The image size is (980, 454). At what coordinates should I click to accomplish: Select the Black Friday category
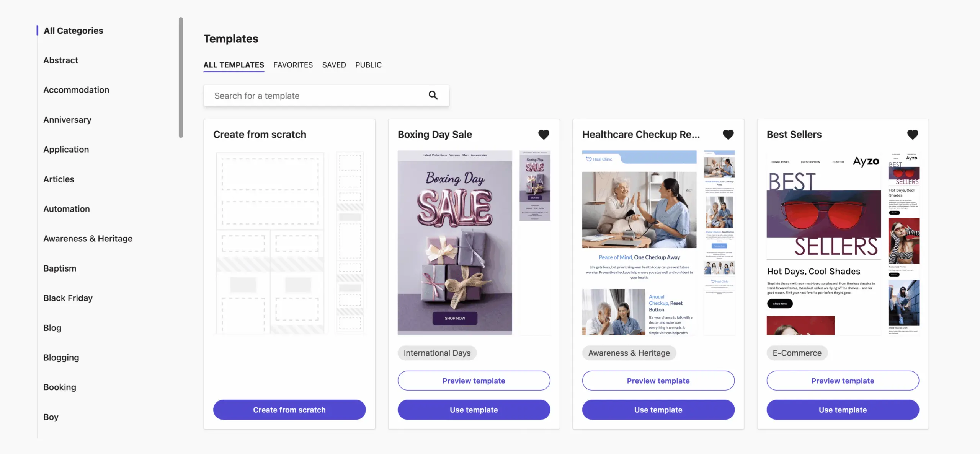[68, 298]
